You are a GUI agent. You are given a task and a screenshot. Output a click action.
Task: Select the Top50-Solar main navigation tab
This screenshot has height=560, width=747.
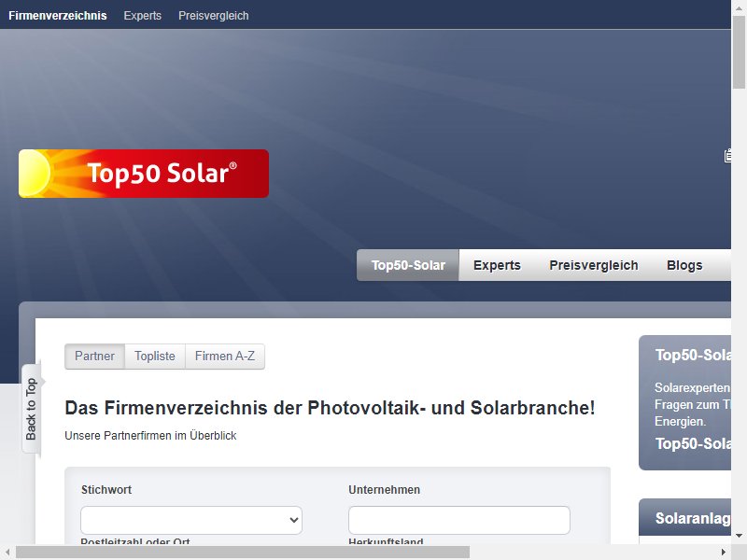(x=408, y=265)
